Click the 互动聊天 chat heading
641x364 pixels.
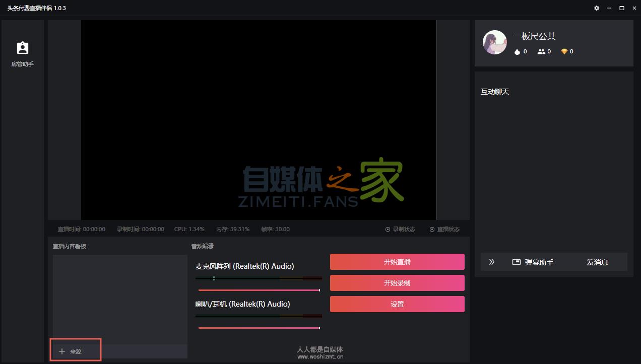tap(495, 92)
